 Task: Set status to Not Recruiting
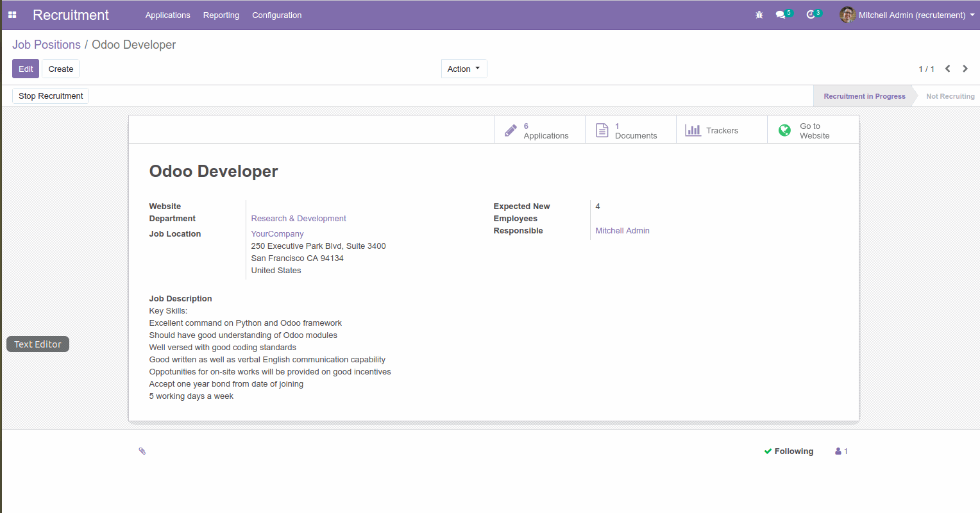click(x=950, y=96)
